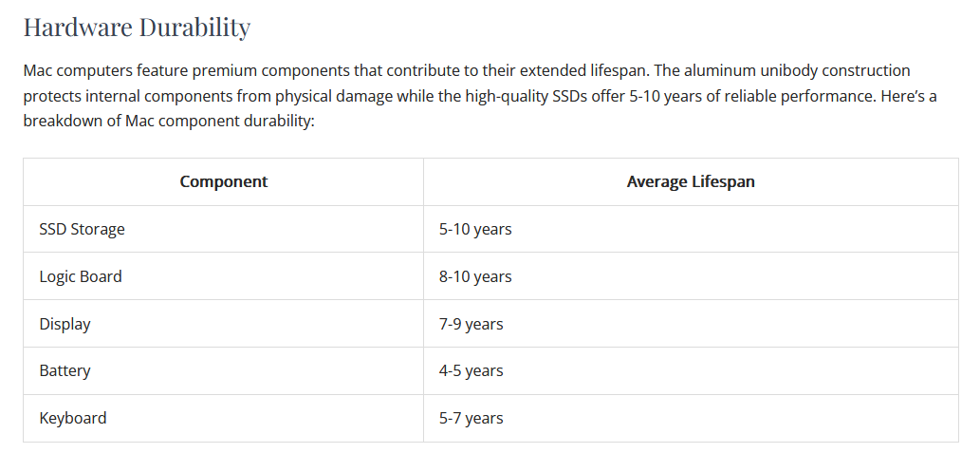This screenshot has height=453, width=980.
Task: Click the Battery row label
Action: tap(65, 370)
